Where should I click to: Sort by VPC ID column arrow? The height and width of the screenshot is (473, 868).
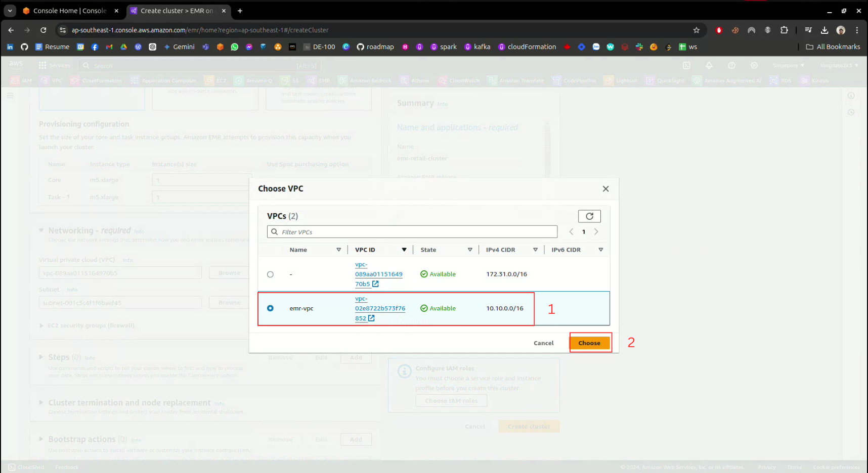click(x=404, y=250)
